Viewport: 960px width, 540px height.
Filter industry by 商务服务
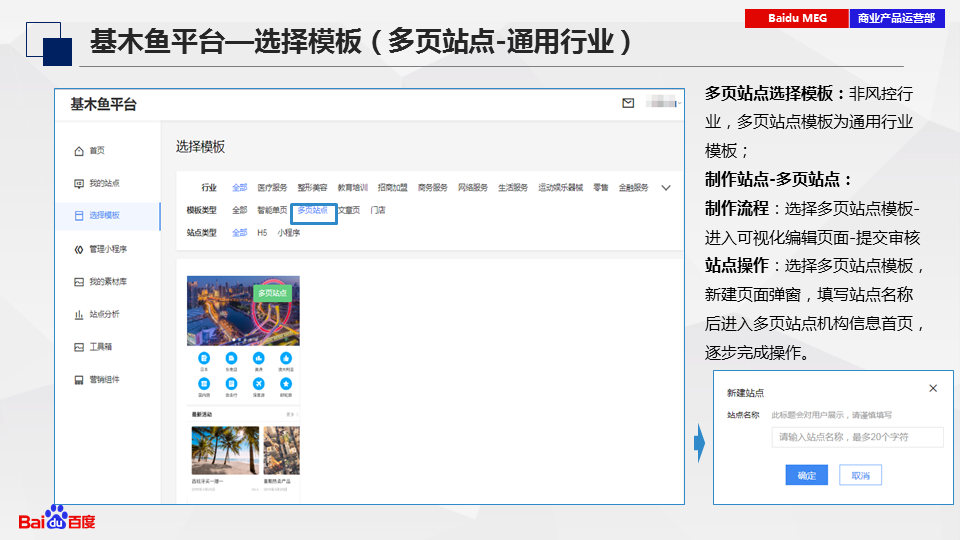pyautogui.click(x=433, y=187)
